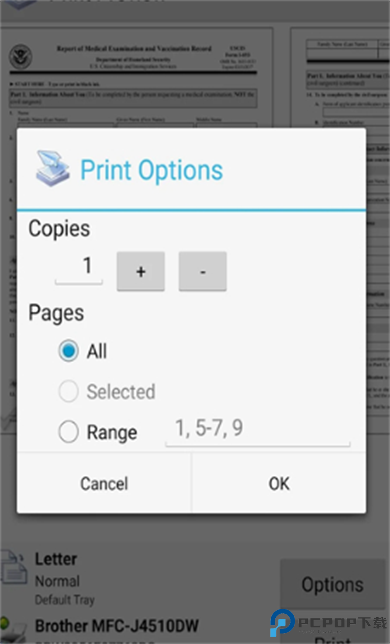
Task: Select the All pages radio button
Action: [x=68, y=351]
